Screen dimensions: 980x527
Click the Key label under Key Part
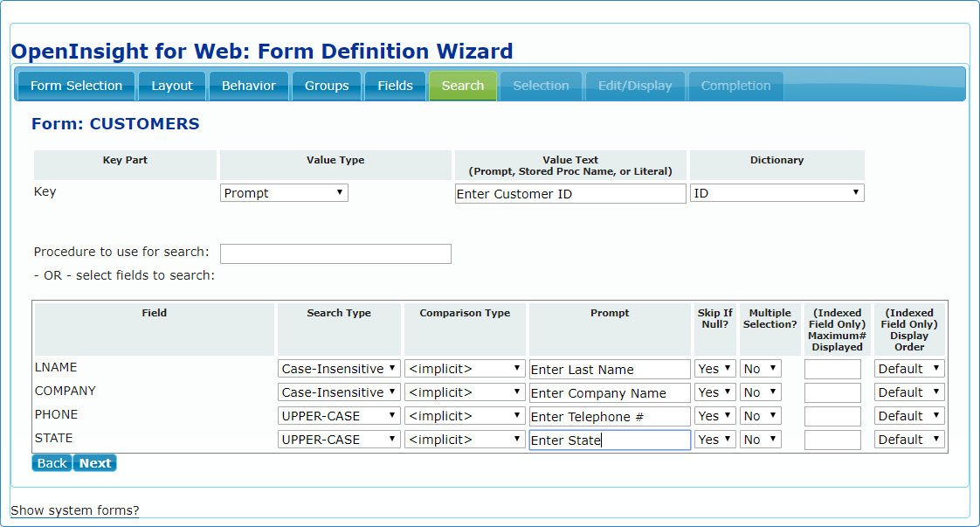(45, 191)
